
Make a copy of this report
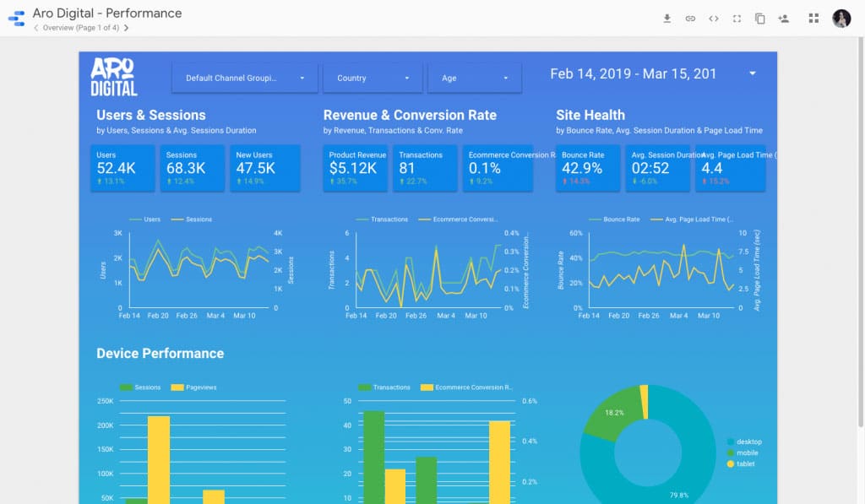pyautogui.click(x=759, y=19)
